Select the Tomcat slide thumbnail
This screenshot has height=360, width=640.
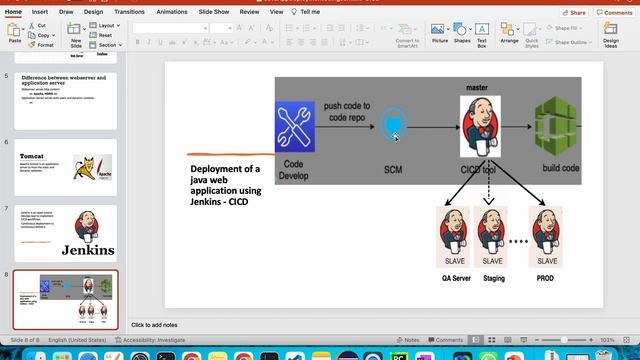click(65, 167)
